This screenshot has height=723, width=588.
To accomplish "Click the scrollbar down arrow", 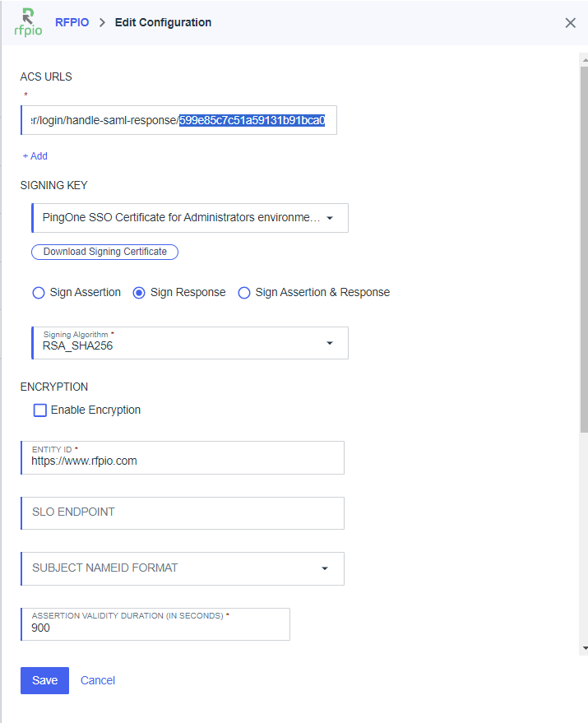I will 585,648.
